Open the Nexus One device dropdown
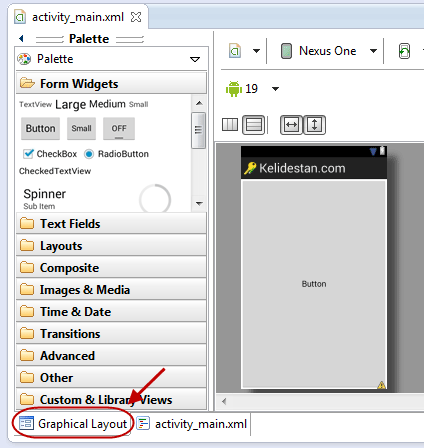The width and height of the screenshot is (424, 448). (373, 51)
